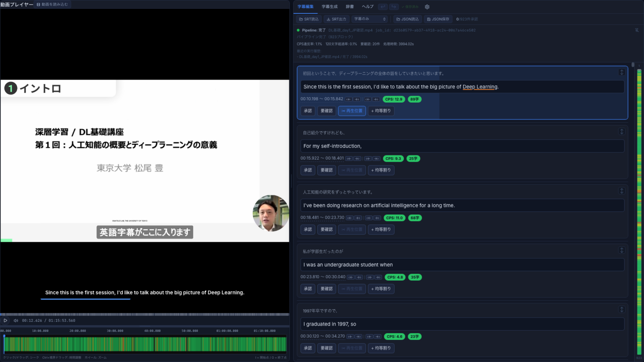This screenshot has height=362, width=644.
Task: Nudge start later for 'I've been doing research' subtitle
Action: [358, 218]
